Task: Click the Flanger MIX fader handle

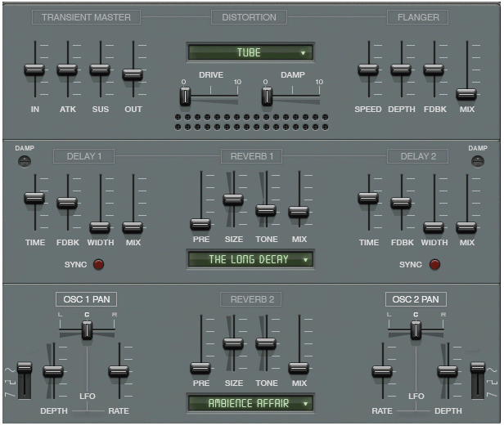Action: pyautogui.click(x=466, y=94)
